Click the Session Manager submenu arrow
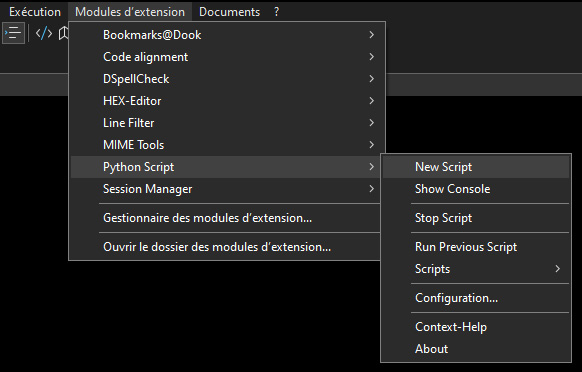This screenshot has height=372, width=582. click(372, 189)
